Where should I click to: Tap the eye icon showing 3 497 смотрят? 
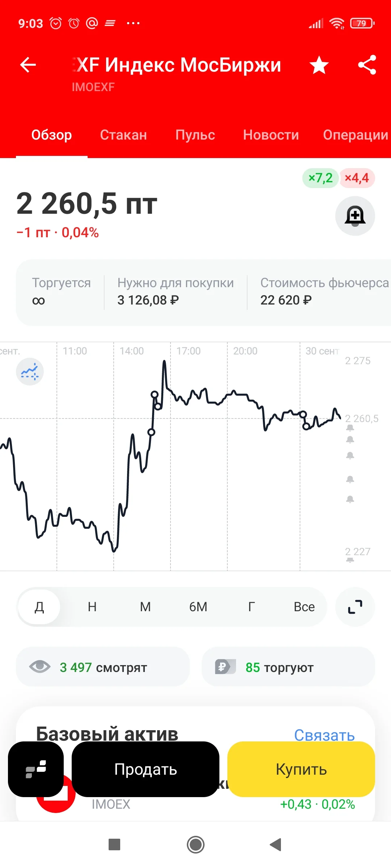point(40,667)
